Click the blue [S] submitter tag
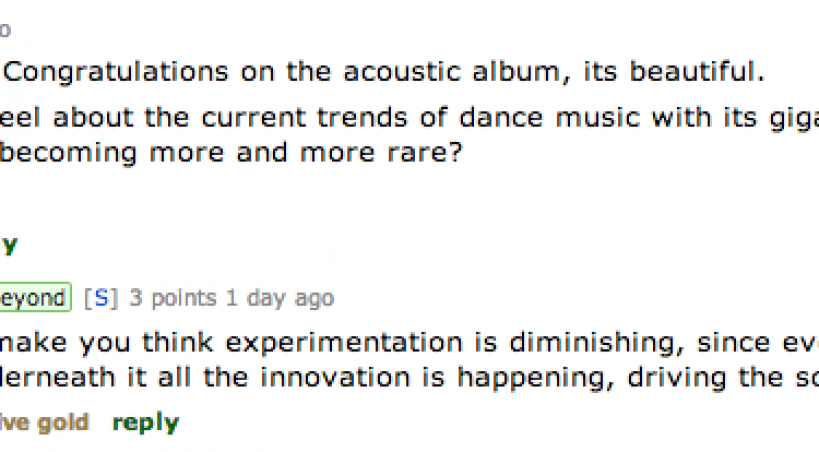819x452 pixels. click(101, 298)
